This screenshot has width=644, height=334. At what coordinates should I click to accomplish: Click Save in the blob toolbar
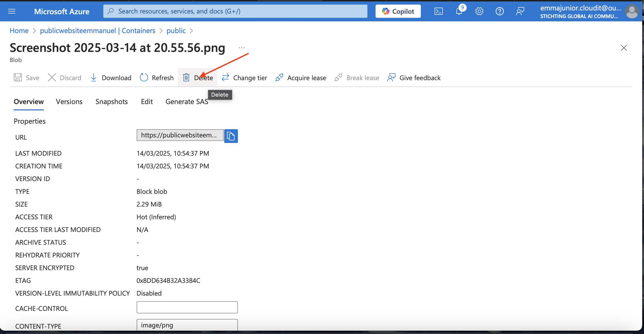click(26, 78)
